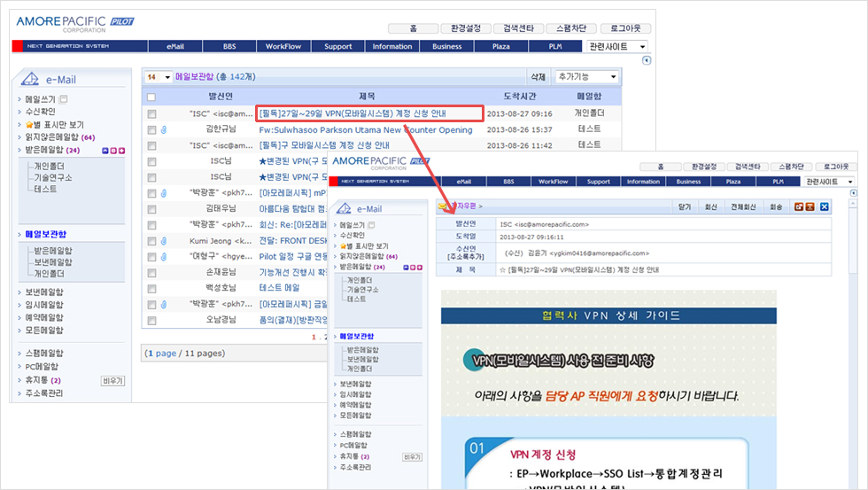Click the middle purple minus icon beside 받은메일함 (24) in back window
The width and height of the screenshot is (868, 490).
click(113, 151)
